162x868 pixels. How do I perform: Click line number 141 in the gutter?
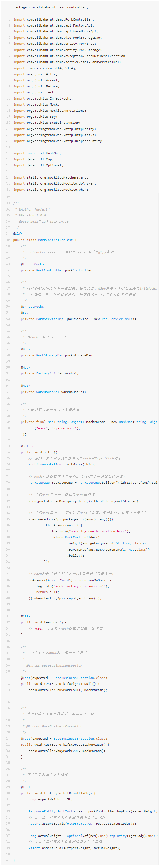click(x=7, y=860)
